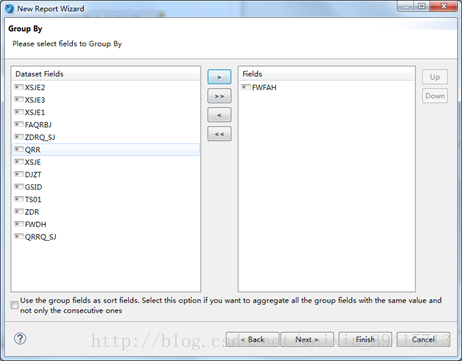Cancel the report wizard
Screen dimensions: 462x361
point(423,339)
